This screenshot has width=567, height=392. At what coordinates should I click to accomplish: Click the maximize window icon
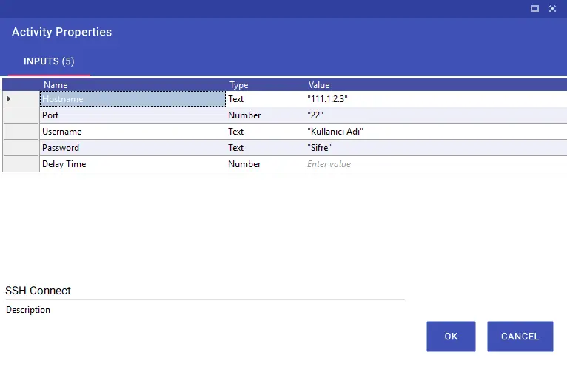coord(534,8)
